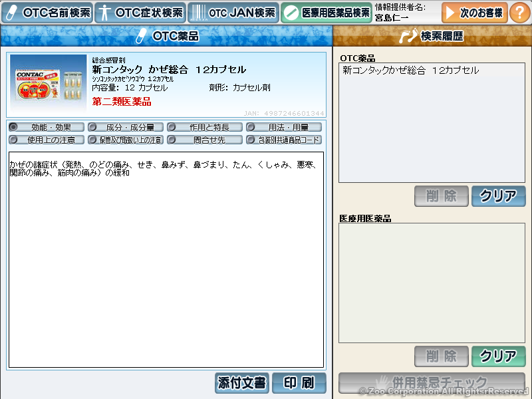Select the 効能・効果 radio option
The height and width of the screenshot is (399, 532).
pos(47,127)
